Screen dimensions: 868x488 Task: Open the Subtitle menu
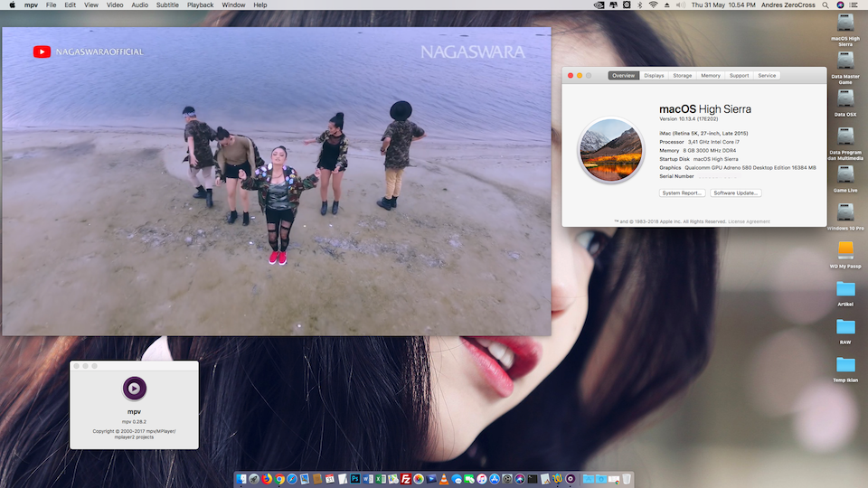click(x=167, y=5)
